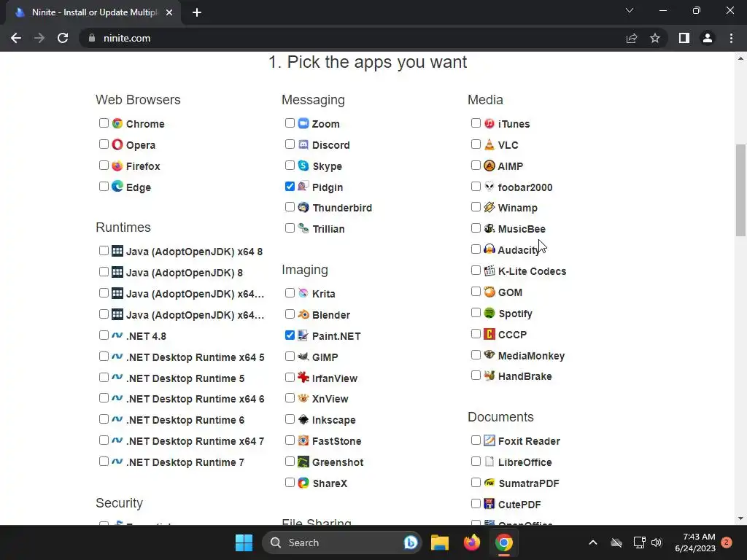Click the scrollbar down arrow
The width and height of the screenshot is (747, 560).
740,518
